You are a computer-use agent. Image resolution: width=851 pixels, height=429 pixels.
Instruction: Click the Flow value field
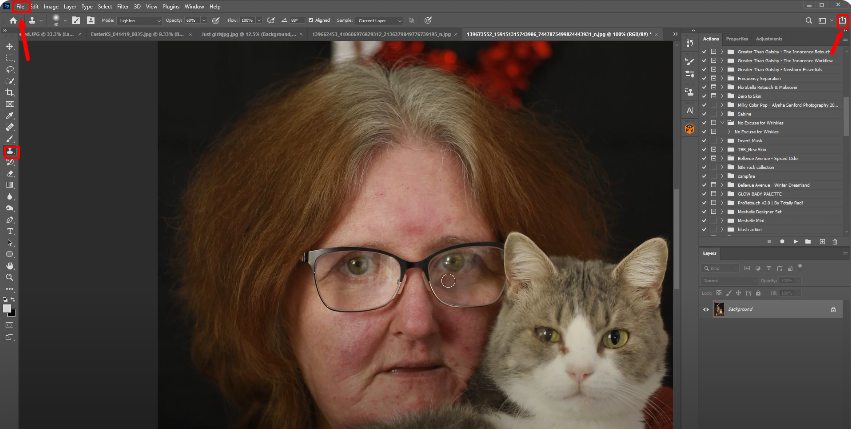click(247, 21)
